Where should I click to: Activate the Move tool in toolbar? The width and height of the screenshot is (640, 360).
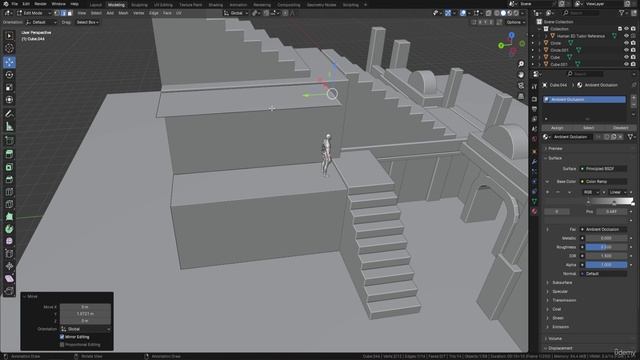click(x=9, y=62)
